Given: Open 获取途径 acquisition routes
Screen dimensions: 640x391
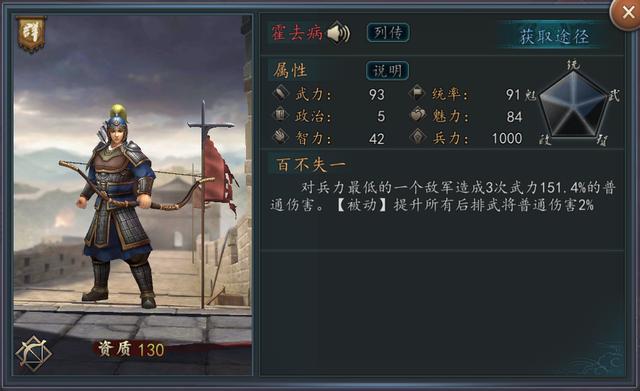Looking at the screenshot, I should click(x=554, y=36).
